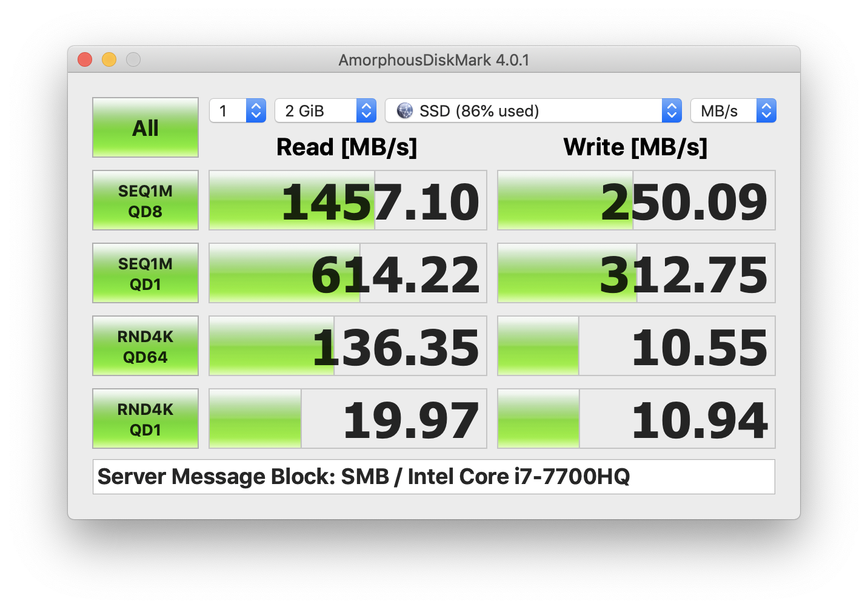The width and height of the screenshot is (868, 609).
Task: Open the test size dropdown showing 2 GiB
Action: coord(326,111)
